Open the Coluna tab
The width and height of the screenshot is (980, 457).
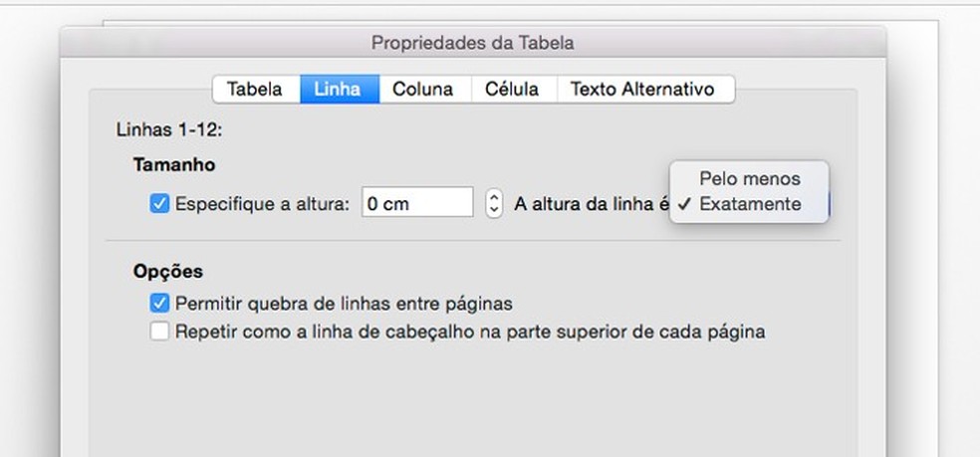pos(422,89)
